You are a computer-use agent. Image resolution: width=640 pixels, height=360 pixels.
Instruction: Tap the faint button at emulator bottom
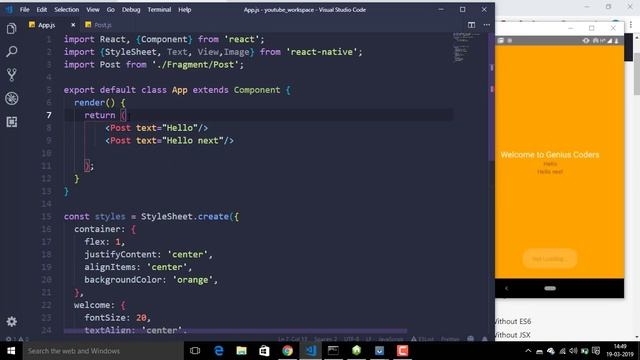pyautogui.click(x=549, y=259)
